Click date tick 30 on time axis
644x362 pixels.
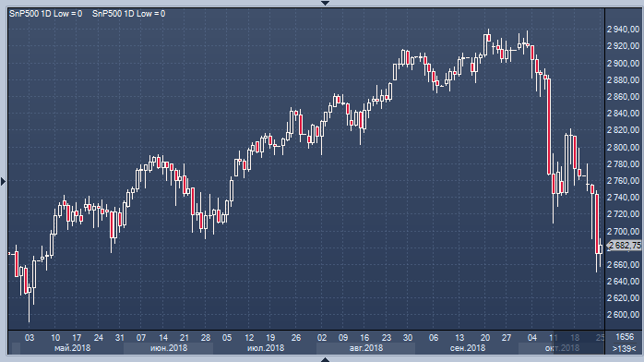pyautogui.click(x=408, y=338)
